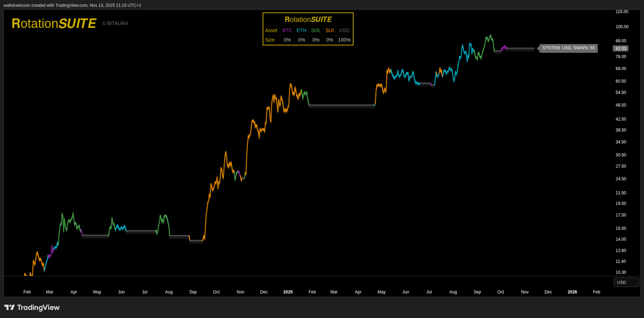Open the USD currency selector button
Screen dimensions: 644x318
click(x=626, y=282)
